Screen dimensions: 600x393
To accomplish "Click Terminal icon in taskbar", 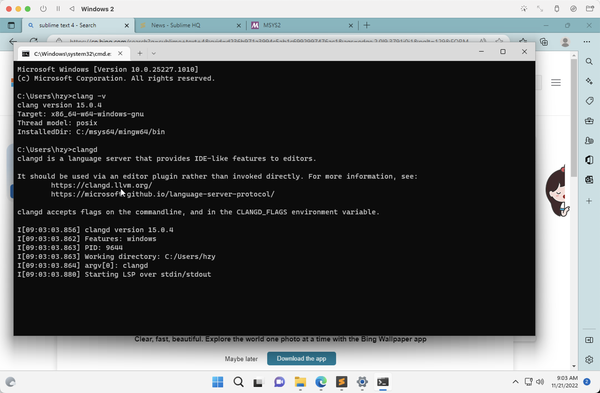I will tap(383, 382).
